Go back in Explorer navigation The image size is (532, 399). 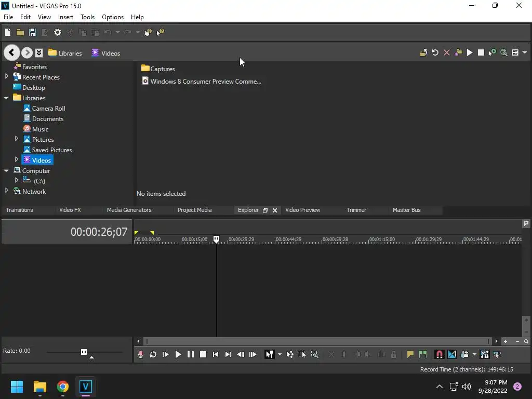click(x=11, y=52)
